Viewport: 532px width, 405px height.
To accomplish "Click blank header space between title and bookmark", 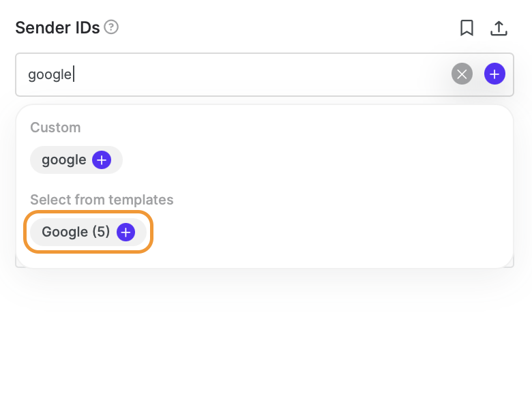I will (289, 28).
